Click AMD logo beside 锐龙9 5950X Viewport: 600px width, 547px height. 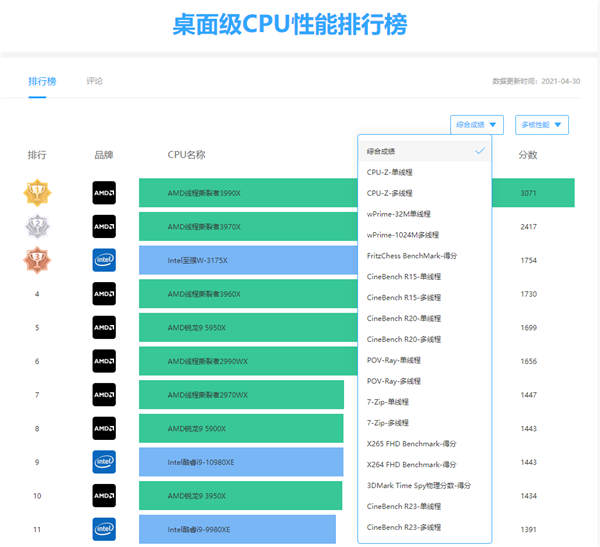click(104, 327)
